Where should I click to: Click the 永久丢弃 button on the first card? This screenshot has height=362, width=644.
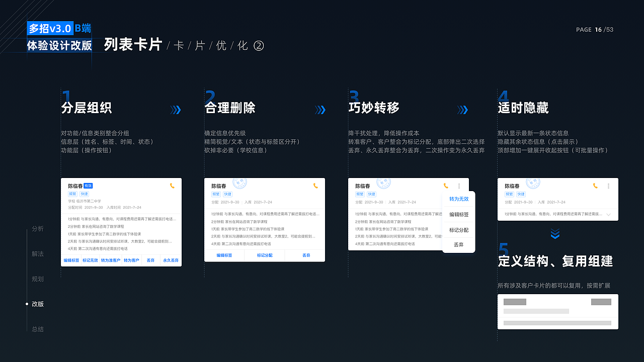pyautogui.click(x=170, y=260)
